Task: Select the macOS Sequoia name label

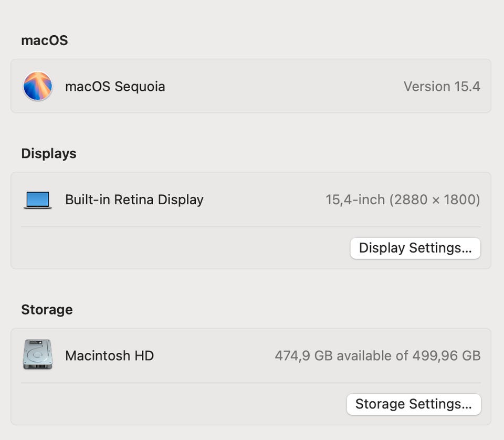Action: (x=115, y=87)
